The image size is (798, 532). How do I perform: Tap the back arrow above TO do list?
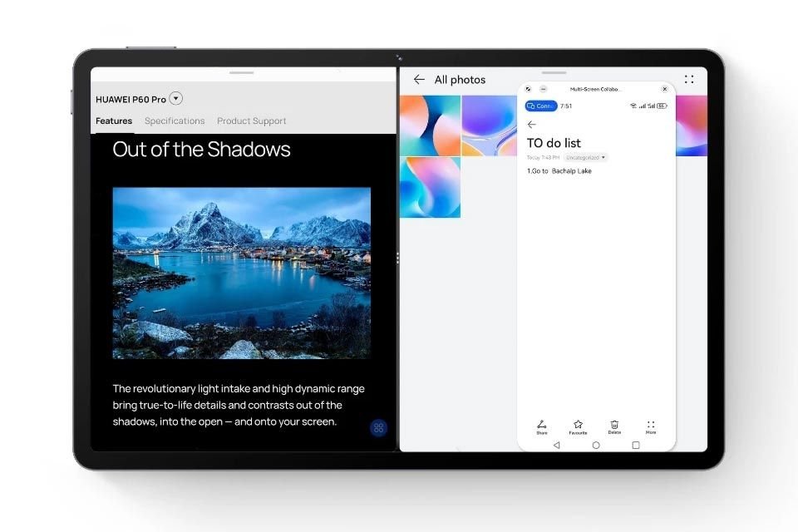(x=532, y=125)
